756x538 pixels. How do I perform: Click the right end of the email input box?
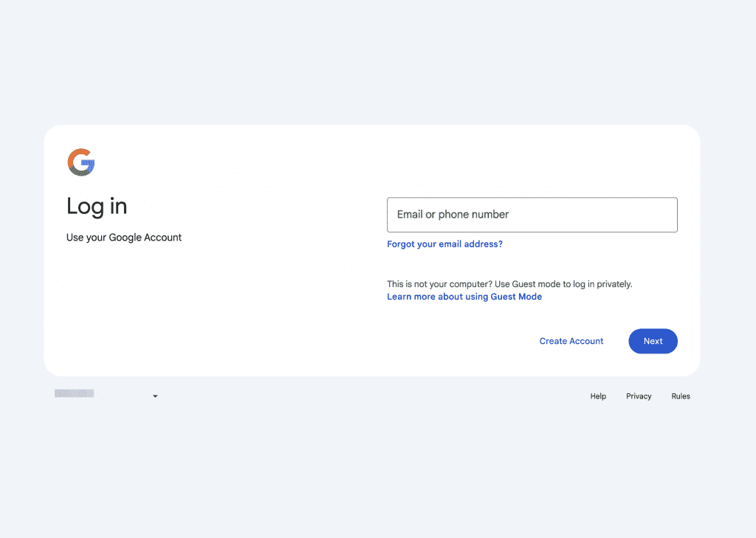click(664, 215)
